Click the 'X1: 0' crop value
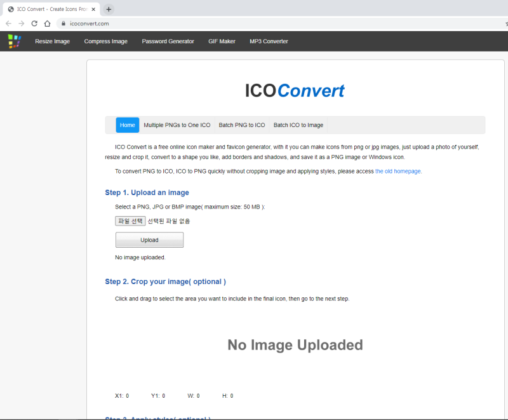The image size is (508, 420). (122, 396)
